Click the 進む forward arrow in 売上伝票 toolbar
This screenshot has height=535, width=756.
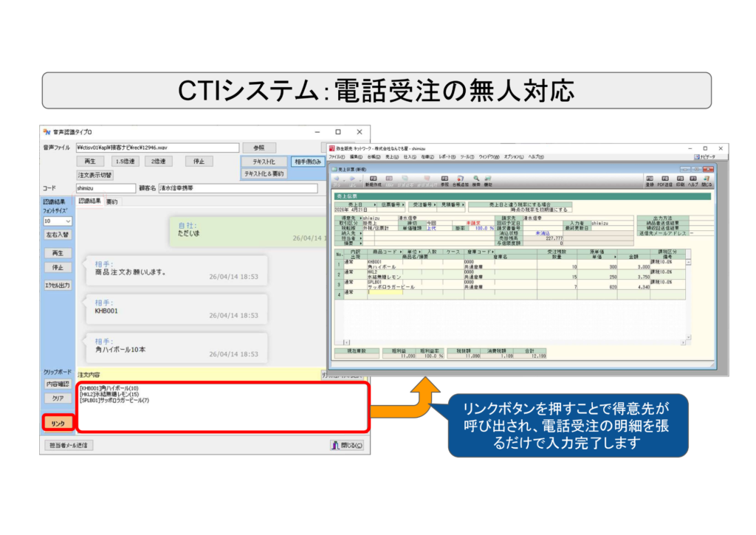pyautogui.click(x=352, y=181)
